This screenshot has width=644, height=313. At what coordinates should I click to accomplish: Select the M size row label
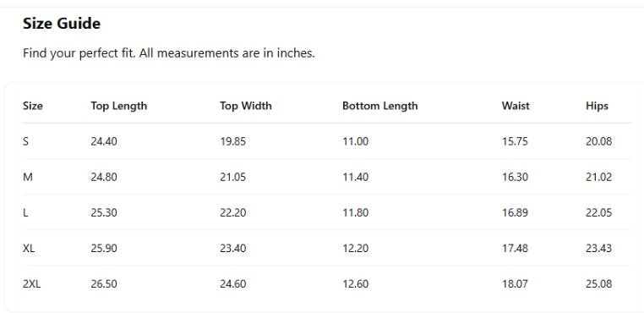(28, 178)
